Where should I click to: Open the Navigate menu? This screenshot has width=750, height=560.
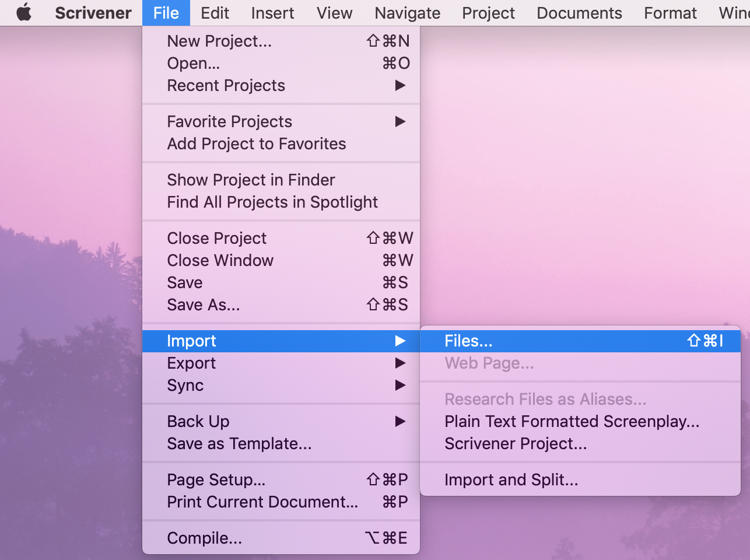tap(408, 13)
